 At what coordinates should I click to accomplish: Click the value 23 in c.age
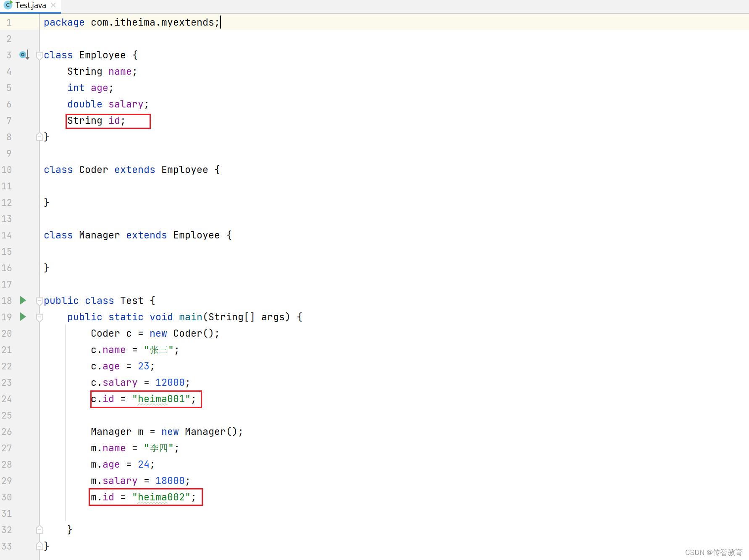(144, 366)
